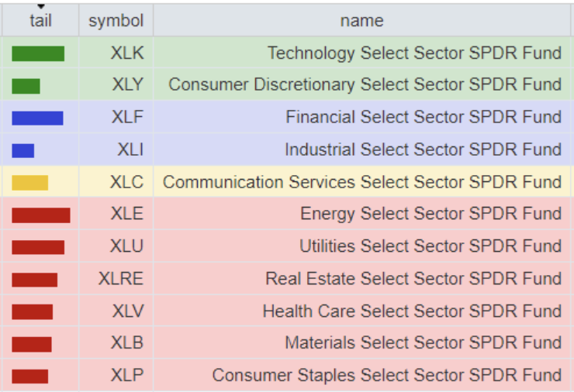Select the XLP symbol cell
Image resolution: width=574 pixels, height=392 pixels.
coord(127,376)
